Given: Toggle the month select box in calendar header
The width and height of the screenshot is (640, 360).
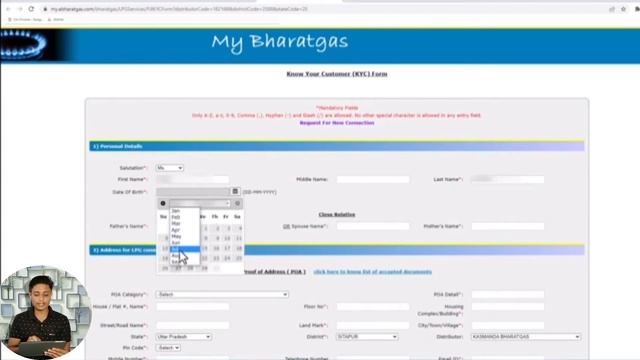Looking at the screenshot, I should pos(200,203).
